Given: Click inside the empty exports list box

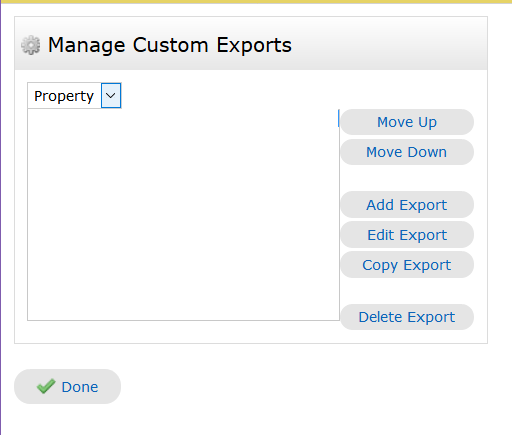Looking at the screenshot, I should click(183, 215).
